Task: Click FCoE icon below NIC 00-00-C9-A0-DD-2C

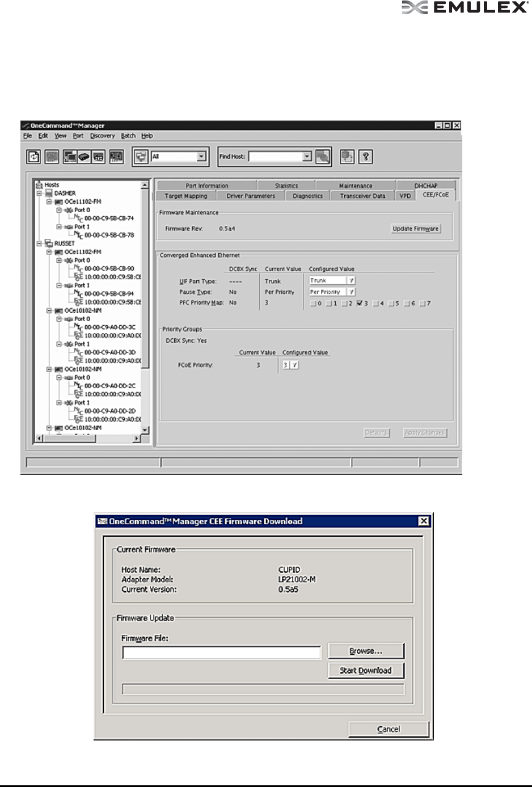Action: [79, 394]
